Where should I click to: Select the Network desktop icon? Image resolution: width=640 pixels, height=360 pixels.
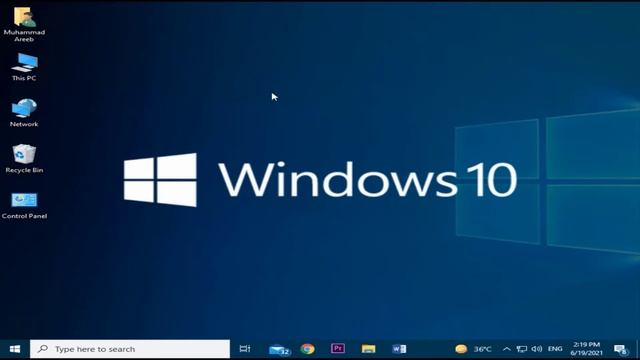click(24, 113)
